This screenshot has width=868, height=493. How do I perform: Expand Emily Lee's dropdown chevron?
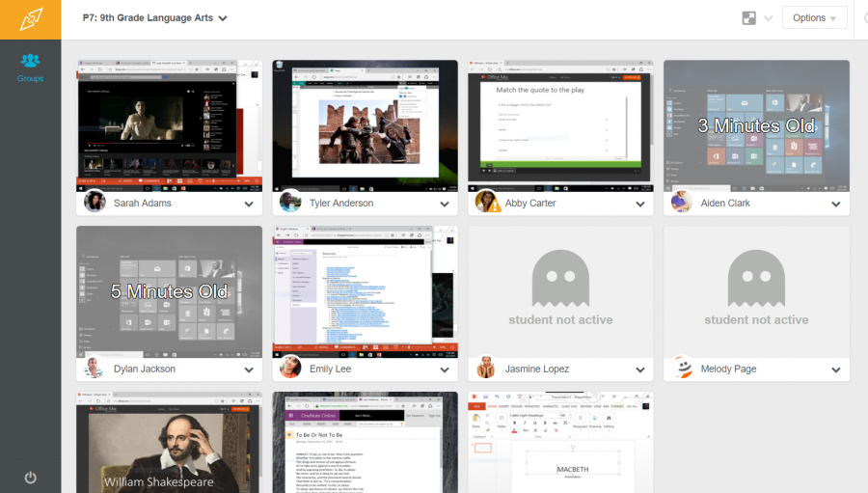tap(445, 370)
